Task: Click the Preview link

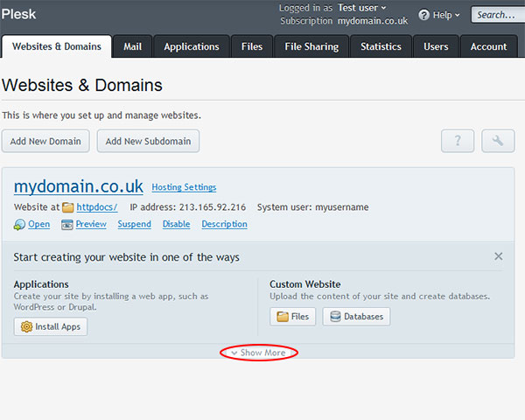Action: [91, 224]
